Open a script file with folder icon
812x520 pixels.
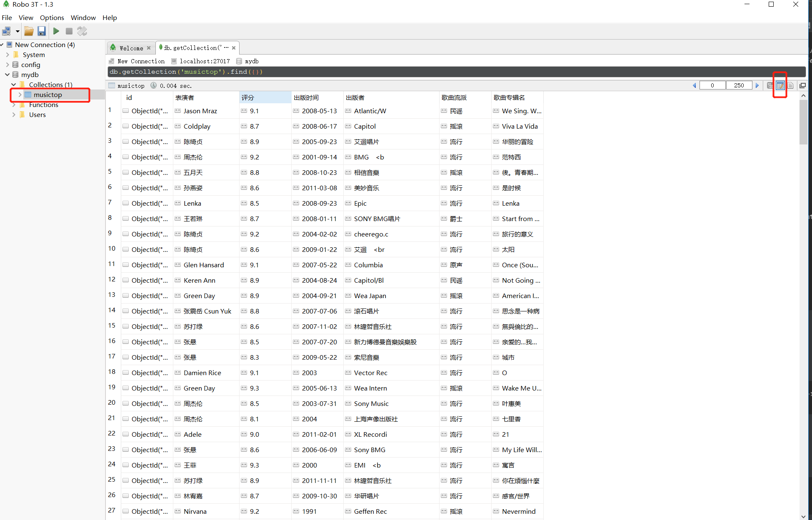[x=29, y=31]
